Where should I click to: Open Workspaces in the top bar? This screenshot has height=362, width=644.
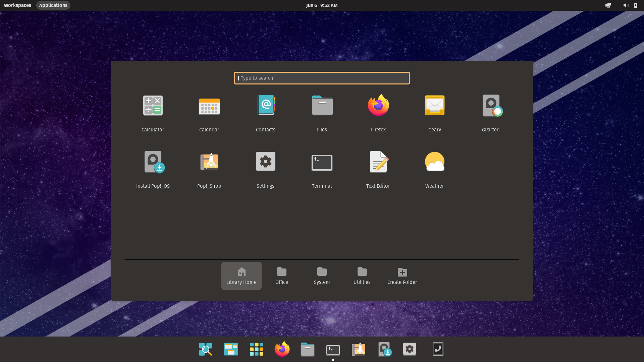point(17,5)
